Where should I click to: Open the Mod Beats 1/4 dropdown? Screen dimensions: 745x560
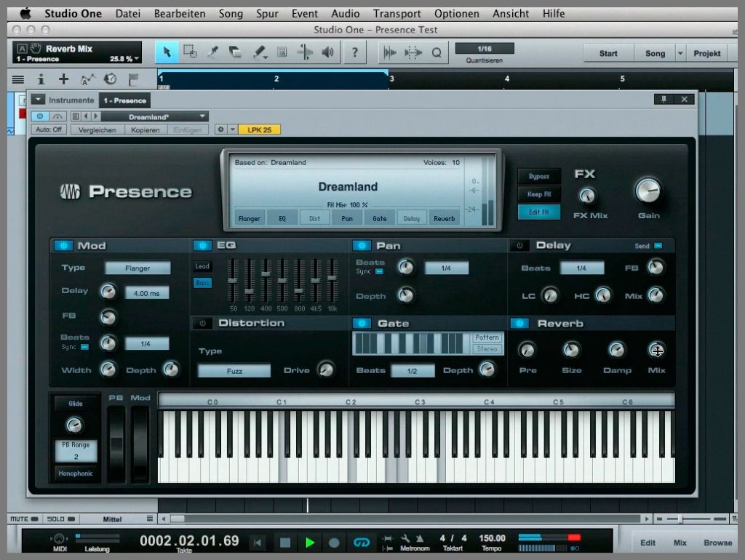pos(146,343)
